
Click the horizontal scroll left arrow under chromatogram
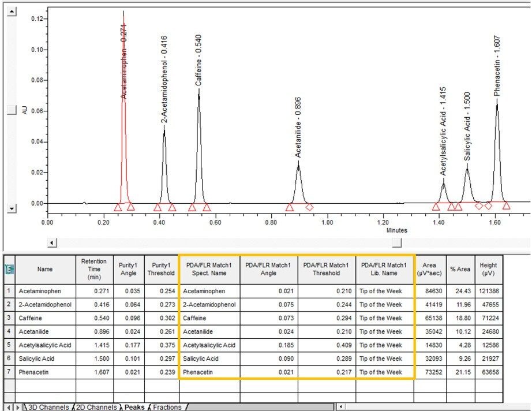click(52, 242)
